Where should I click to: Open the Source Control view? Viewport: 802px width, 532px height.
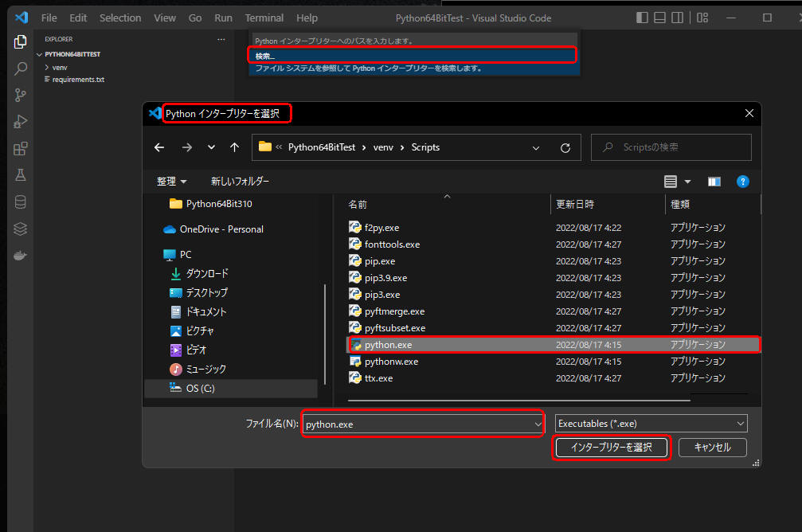click(21, 95)
